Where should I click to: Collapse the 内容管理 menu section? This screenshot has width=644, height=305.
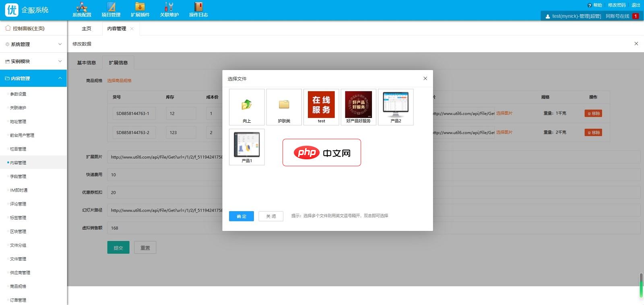point(33,78)
